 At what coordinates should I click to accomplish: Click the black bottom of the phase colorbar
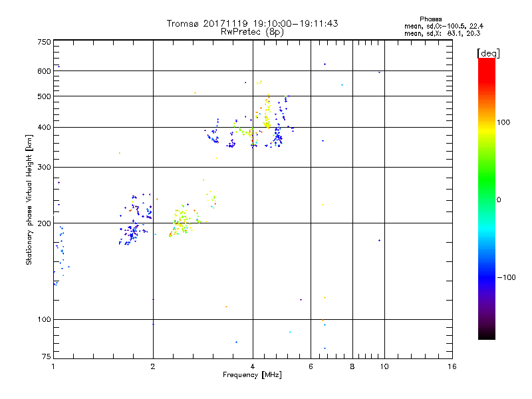[487, 334]
